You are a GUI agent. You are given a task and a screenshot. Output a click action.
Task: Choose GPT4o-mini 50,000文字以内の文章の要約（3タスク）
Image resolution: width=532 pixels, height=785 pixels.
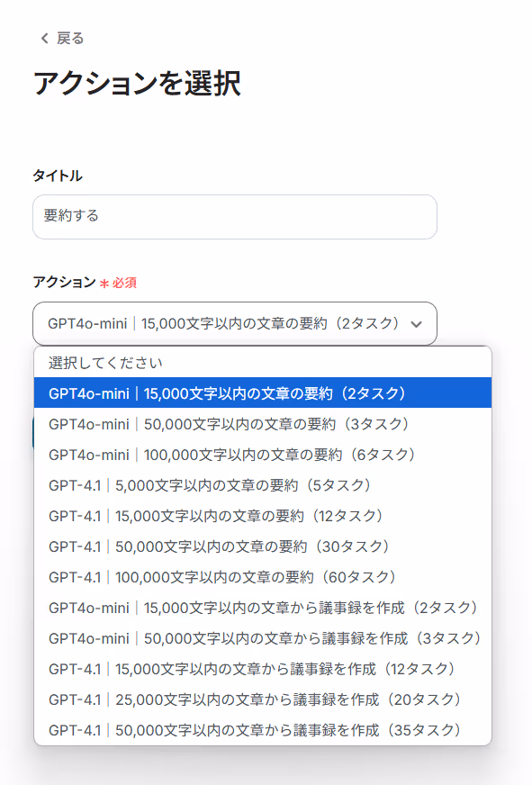point(263,424)
